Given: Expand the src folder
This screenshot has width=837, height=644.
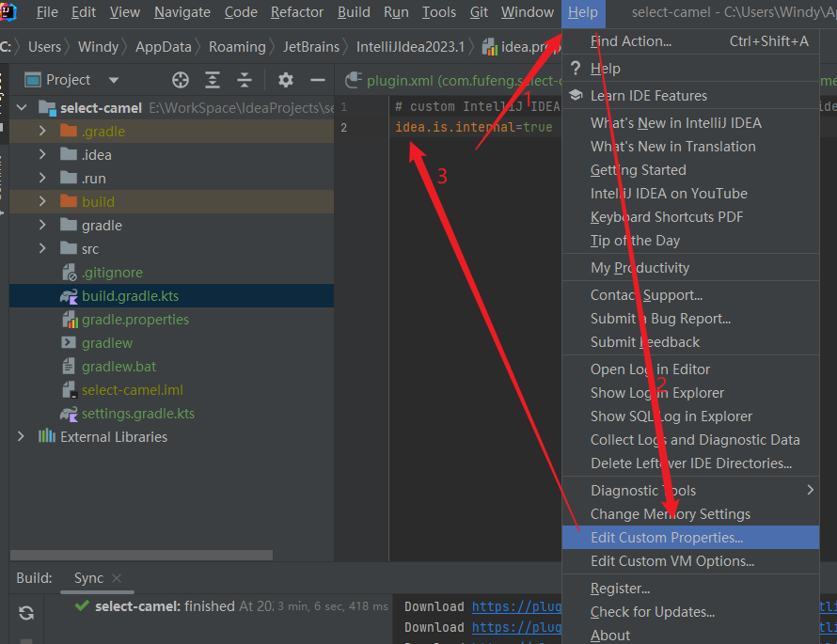Looking at the screenshot, I should (42, 248).
